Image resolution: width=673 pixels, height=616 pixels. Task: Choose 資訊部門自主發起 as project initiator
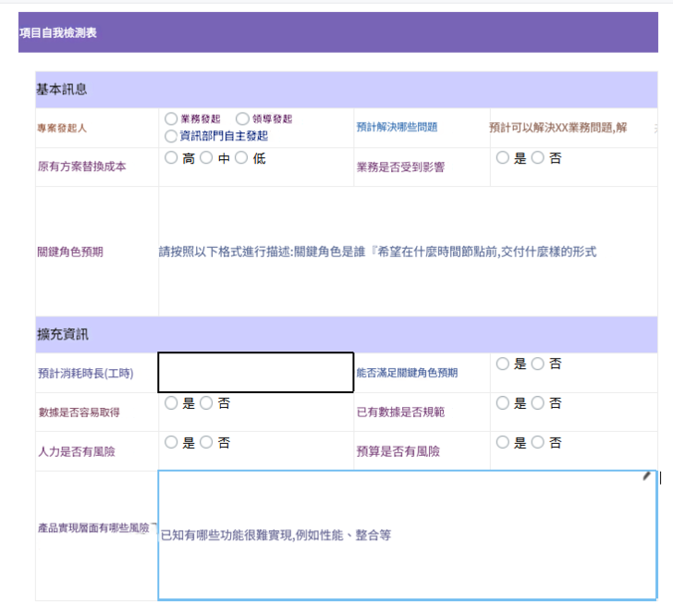[171, 136]
